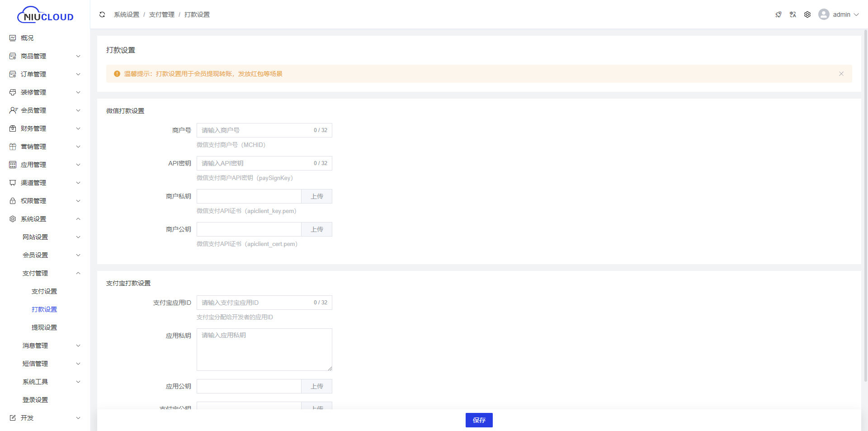Select 提现设置 in sidebar
The image size is (868, 431).
[44, 327]
